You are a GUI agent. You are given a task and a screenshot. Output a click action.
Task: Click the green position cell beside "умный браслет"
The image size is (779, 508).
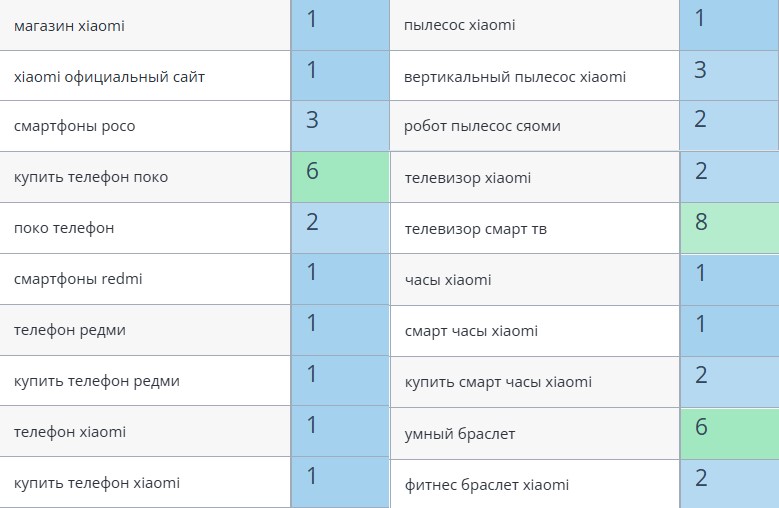[728, 433]
